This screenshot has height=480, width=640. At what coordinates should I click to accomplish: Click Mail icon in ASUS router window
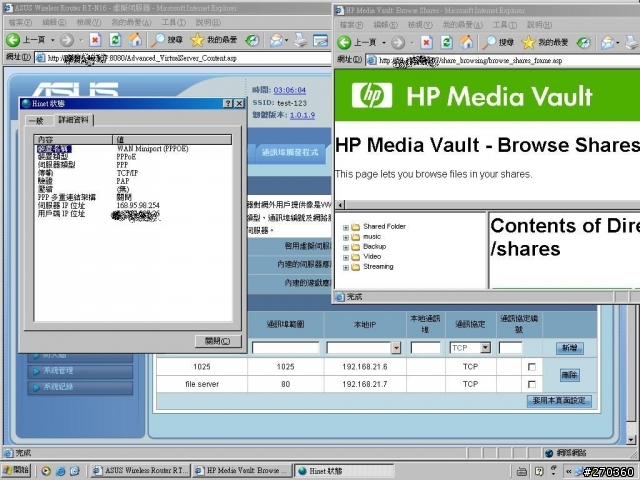point(276,40)
